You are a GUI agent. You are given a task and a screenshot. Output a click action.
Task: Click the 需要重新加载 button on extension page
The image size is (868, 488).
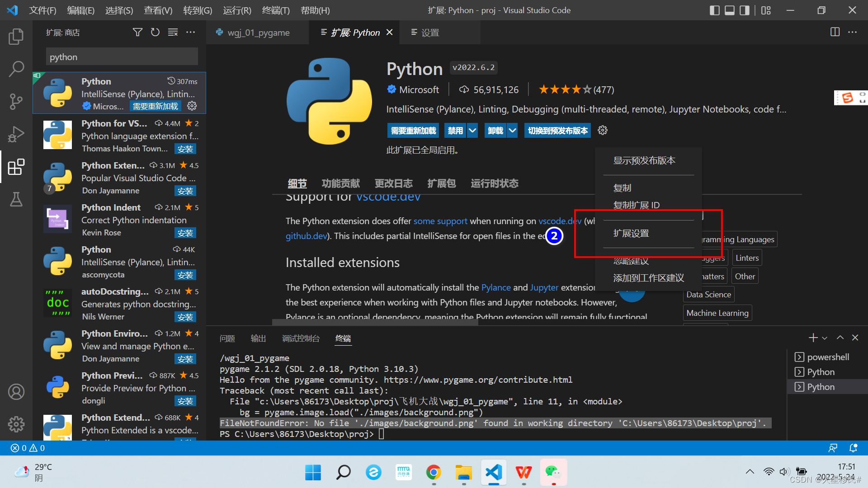click(x=413, y=131)
